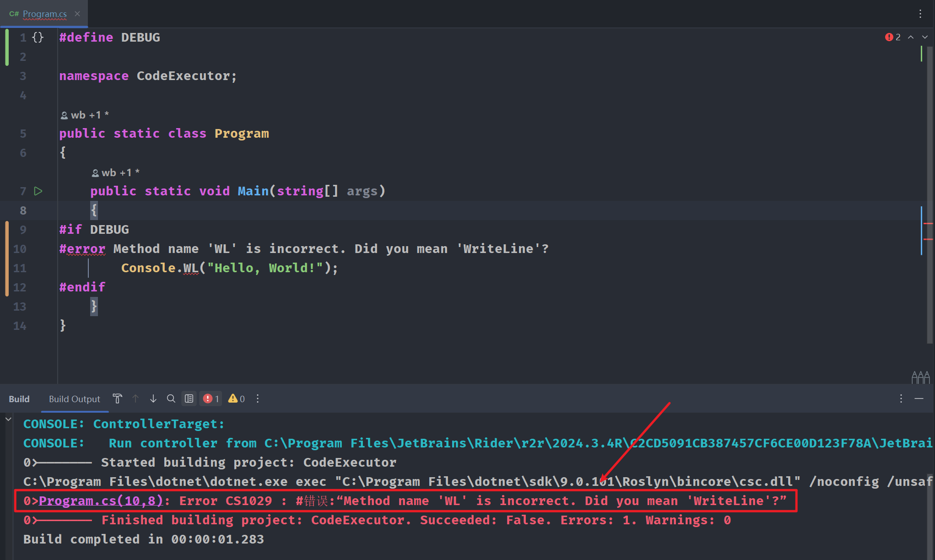Viewport: 935px width, 560px height.
Task: Switch to the Build Output tab
Action: click(74, 398)
